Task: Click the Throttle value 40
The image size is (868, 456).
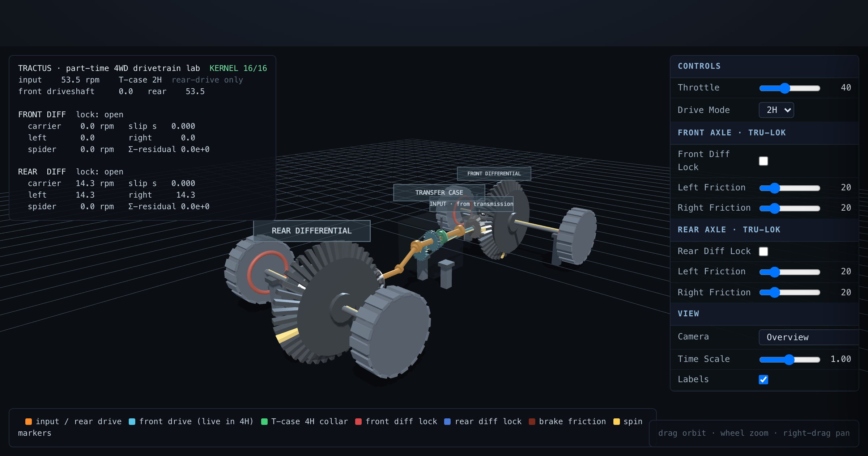Action: pos(846,88)
